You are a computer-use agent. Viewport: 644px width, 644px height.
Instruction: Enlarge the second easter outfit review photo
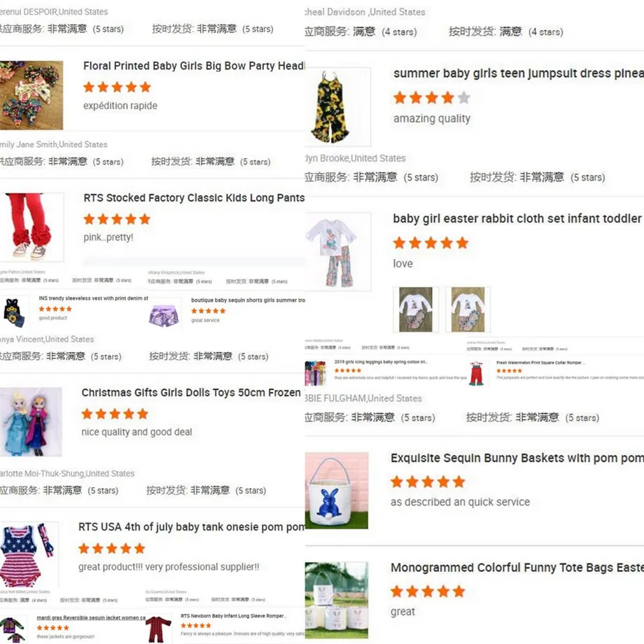click(468, 309)
